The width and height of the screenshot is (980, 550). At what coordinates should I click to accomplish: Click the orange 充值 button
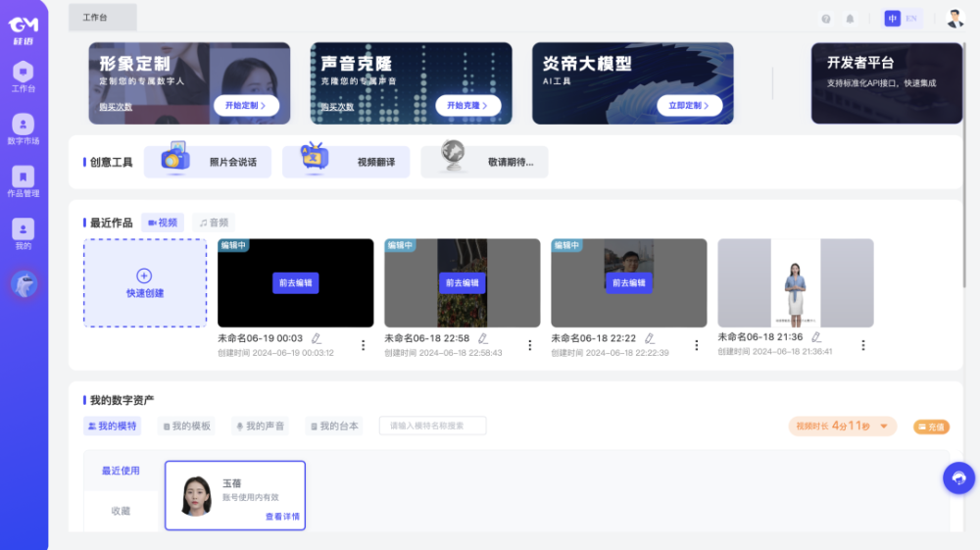pos(931,426)
